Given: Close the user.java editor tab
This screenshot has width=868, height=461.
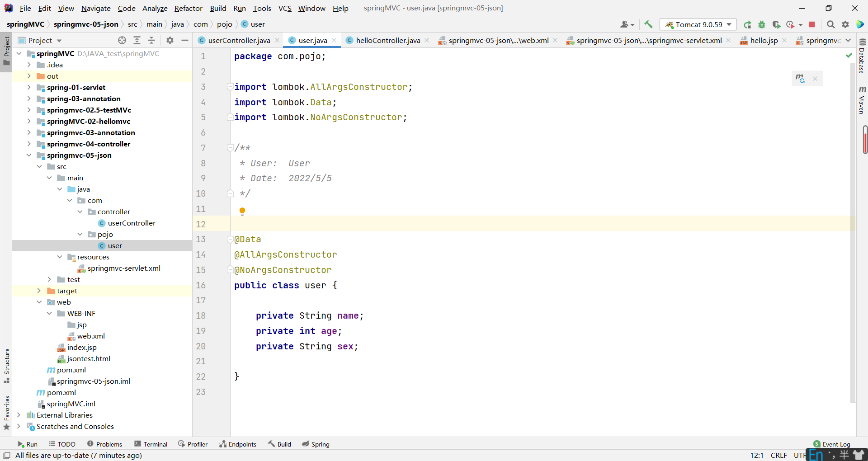Looking at the screenshot, I should [x=334, y=40].
